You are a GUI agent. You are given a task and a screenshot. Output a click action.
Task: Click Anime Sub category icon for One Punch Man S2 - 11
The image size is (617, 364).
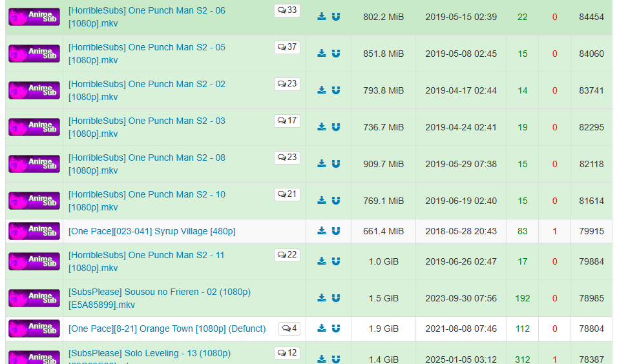point(34,261)
